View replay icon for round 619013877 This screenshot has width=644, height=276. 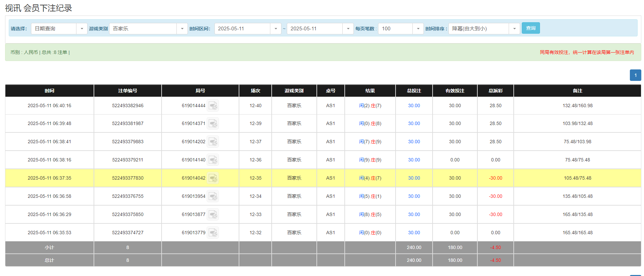213,215
